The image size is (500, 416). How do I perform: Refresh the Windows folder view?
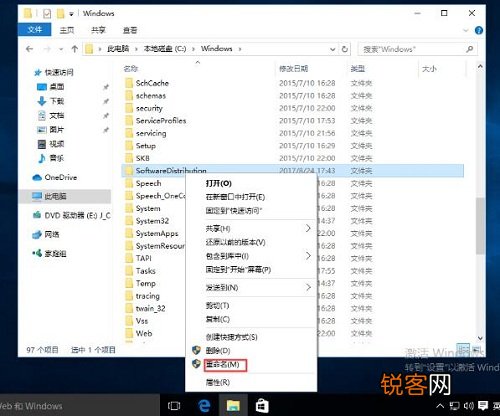(345, 49)
